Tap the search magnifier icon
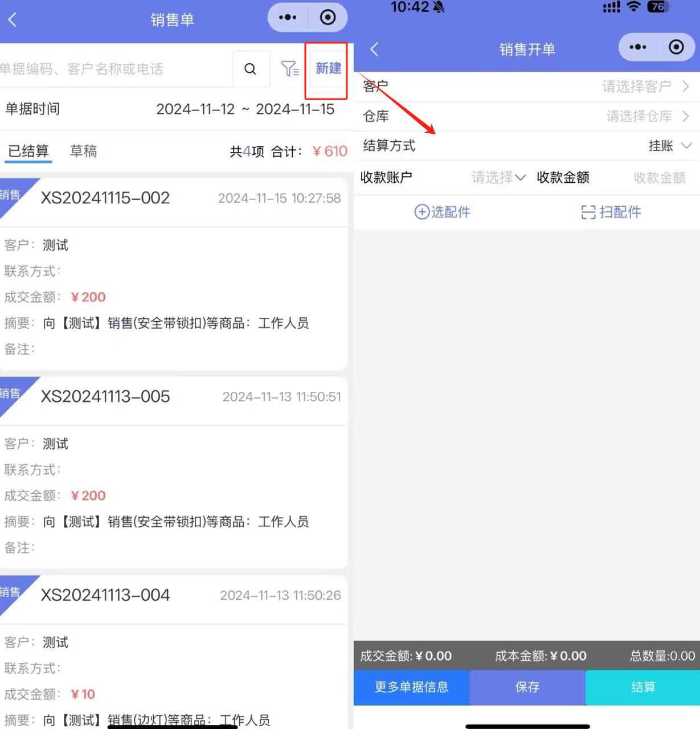This screenshot has width=700, height=729. pos(250,69)
